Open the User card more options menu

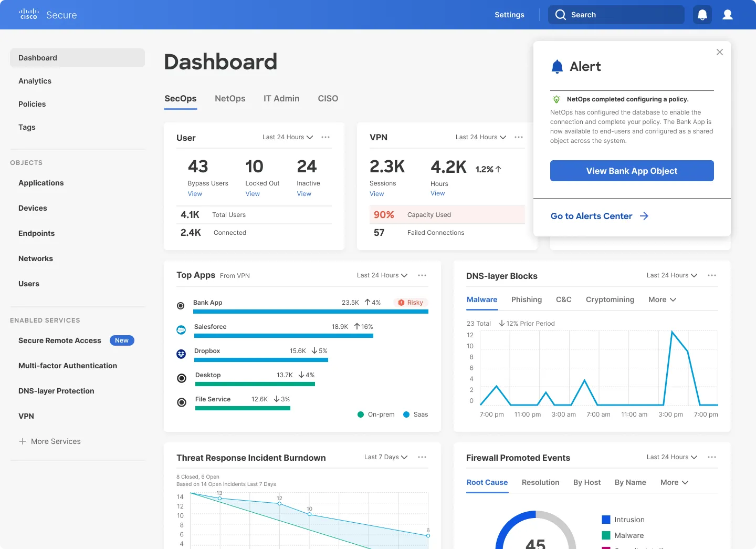[x=325, y=137]
